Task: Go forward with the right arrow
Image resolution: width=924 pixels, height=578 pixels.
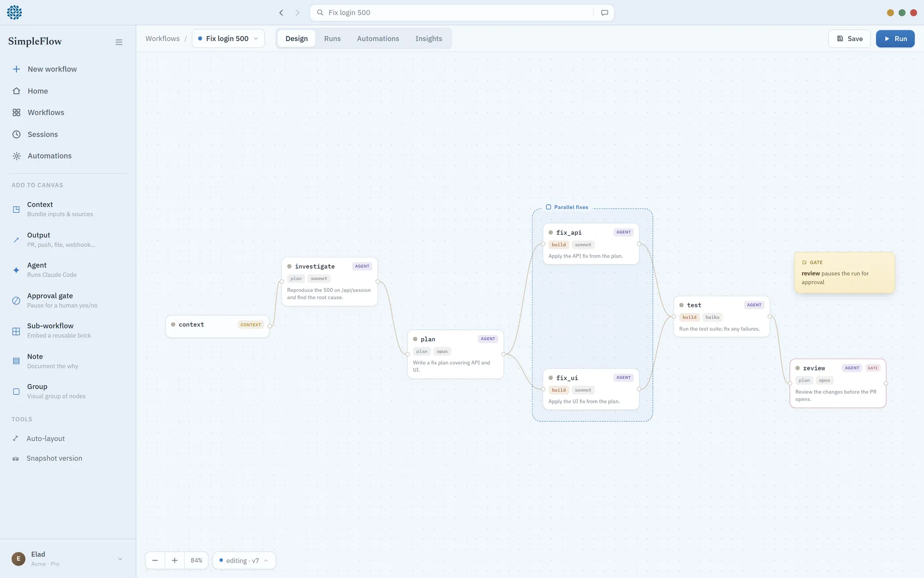Action: pyautogui.click(x=297, y=13)
